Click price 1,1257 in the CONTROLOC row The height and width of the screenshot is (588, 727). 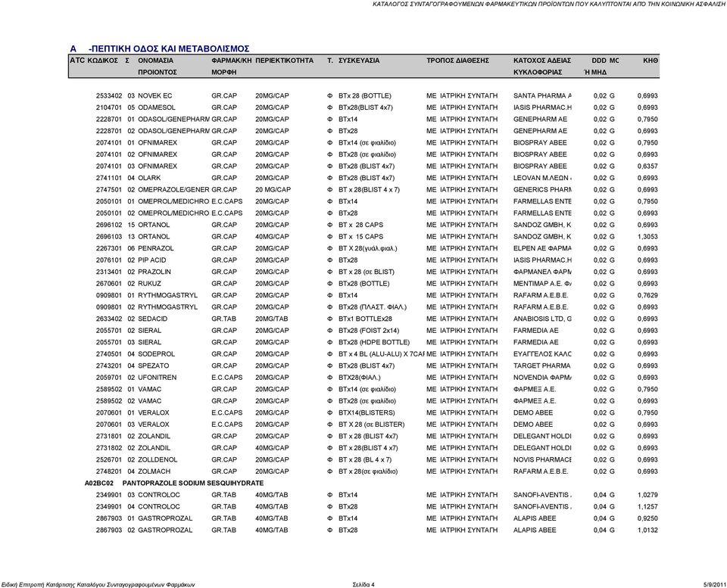pyautogui.click(x=647, y=506)
